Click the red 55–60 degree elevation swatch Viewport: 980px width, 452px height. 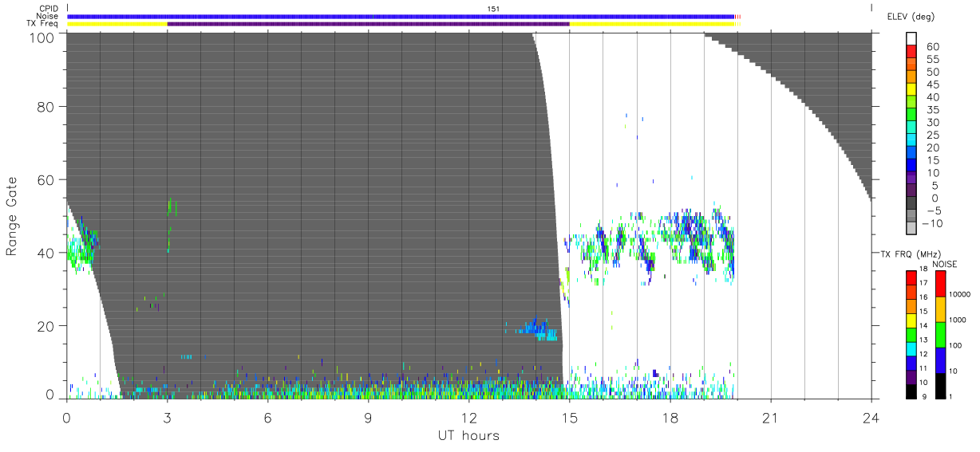911,51
